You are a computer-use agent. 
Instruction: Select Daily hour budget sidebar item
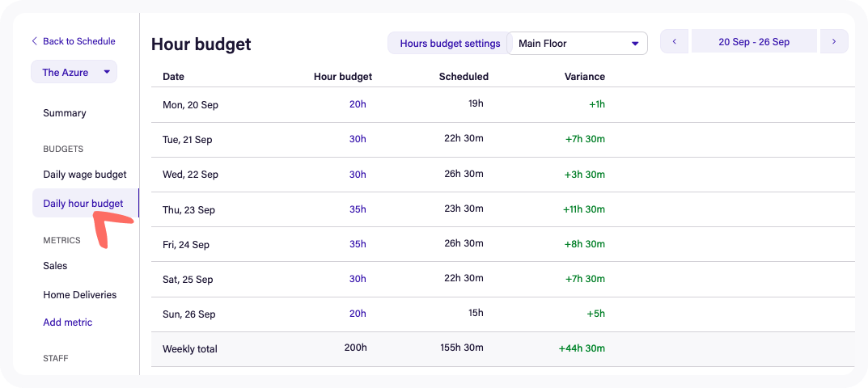pyautogui.click(x=83, y=204)
